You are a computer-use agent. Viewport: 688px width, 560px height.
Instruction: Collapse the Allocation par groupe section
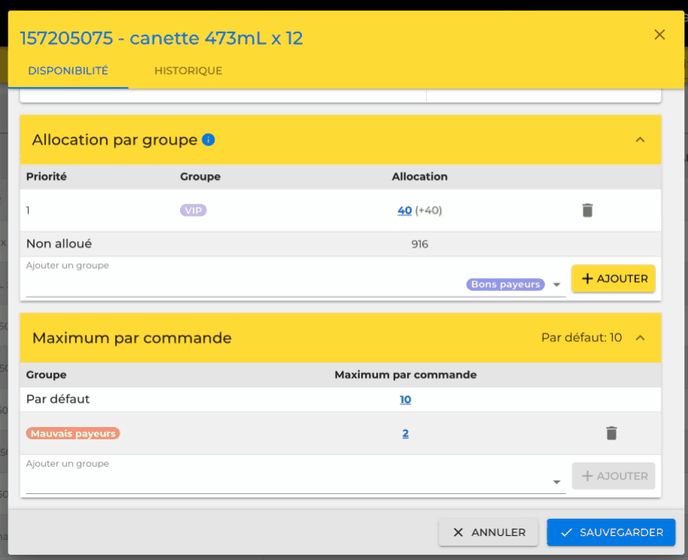(x=640, y=140)
